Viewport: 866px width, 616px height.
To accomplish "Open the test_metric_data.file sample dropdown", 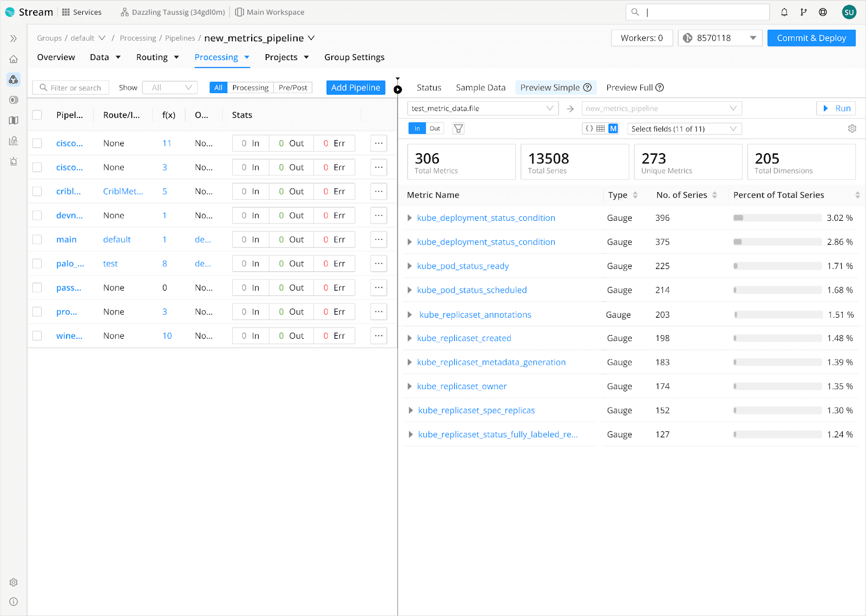I will 482,108.
